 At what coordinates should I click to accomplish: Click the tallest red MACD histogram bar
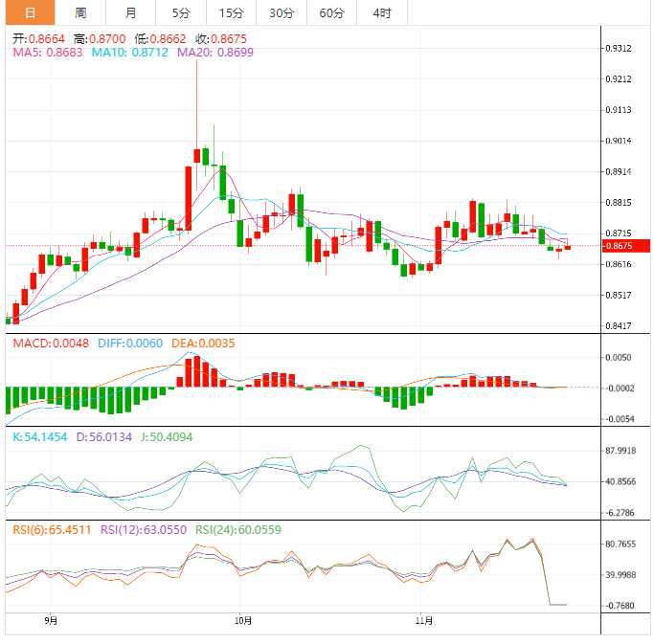(197, 371)
